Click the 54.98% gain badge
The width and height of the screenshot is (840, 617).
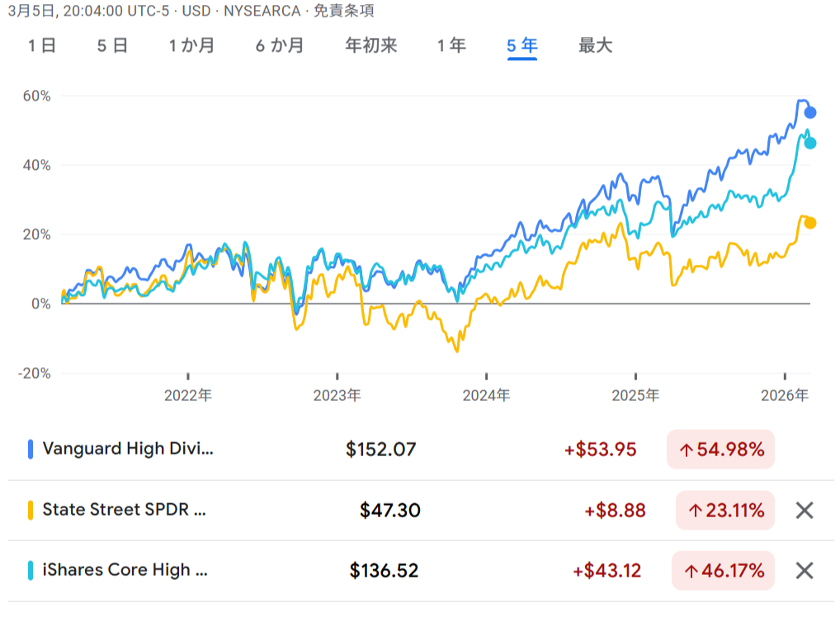tap(720, 450)
